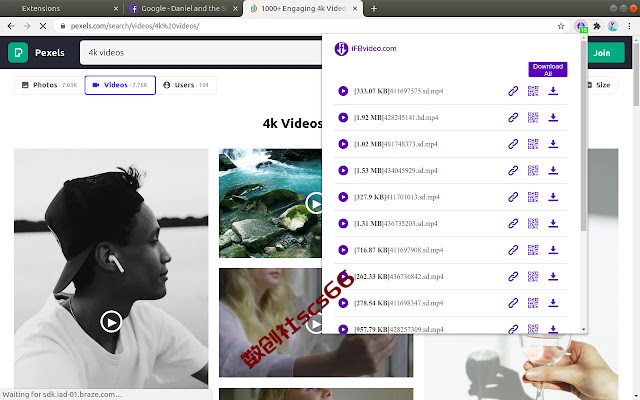Download the 1.92 MB hd.mp4 file
640x400 pixels.
[x=553, y=118]
